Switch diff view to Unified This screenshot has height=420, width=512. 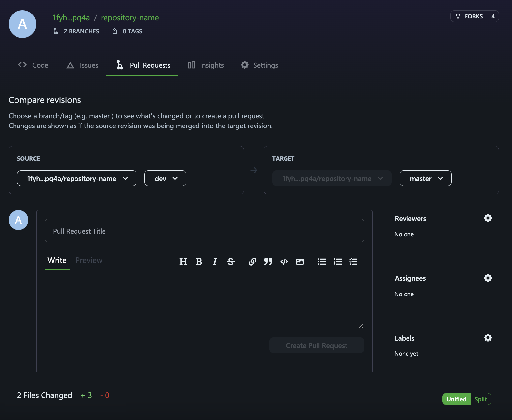coord(457,399)
